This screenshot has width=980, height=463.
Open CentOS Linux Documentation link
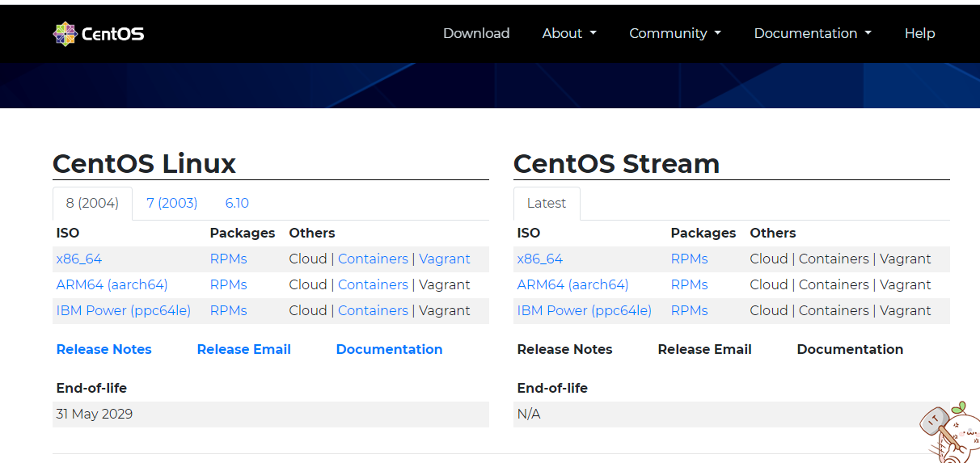pos(389,349)
